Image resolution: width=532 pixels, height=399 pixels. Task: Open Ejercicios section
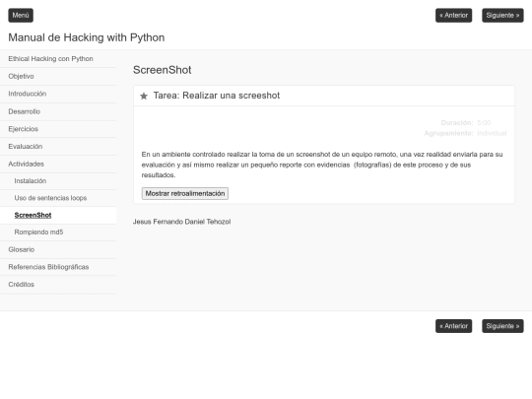58,129
